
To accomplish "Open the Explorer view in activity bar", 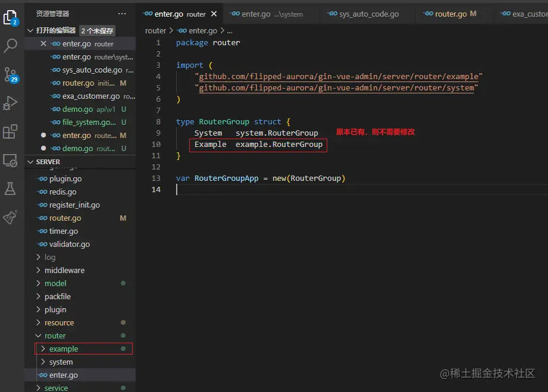I will [x=10, y=17].
